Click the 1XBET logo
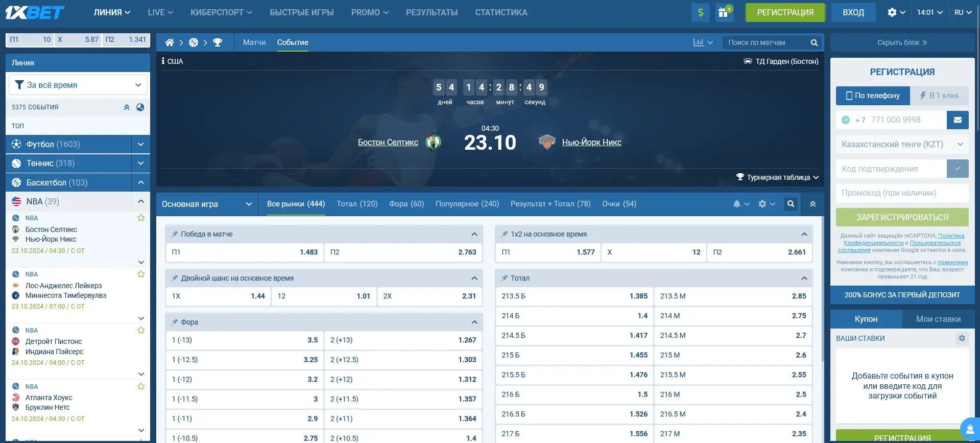 pos(35,12)
